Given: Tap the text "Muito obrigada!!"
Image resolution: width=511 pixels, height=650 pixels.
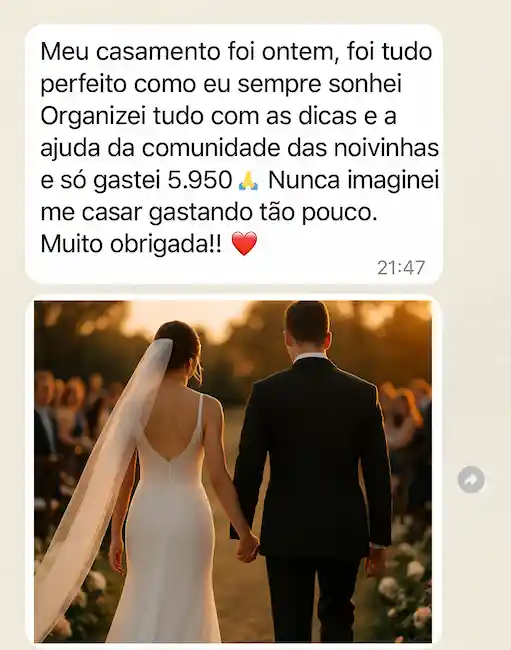Looking at the screenshot, I should coord(131,244).
